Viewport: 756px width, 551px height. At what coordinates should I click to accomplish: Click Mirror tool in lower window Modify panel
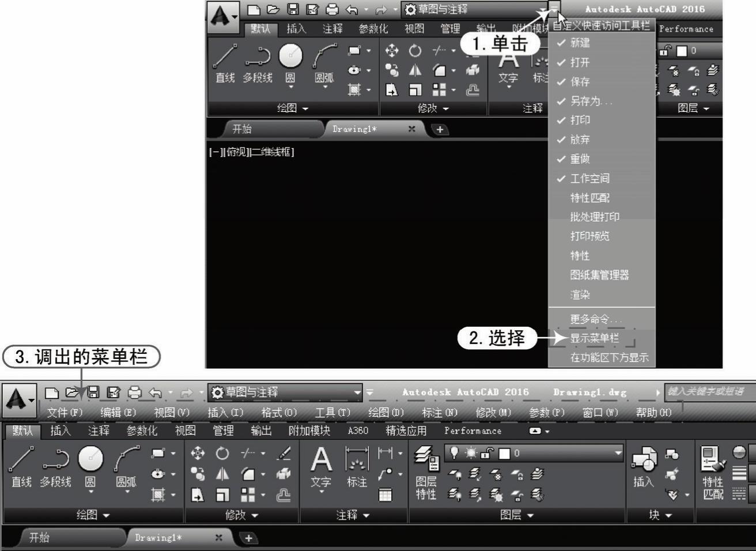point(222,474)
